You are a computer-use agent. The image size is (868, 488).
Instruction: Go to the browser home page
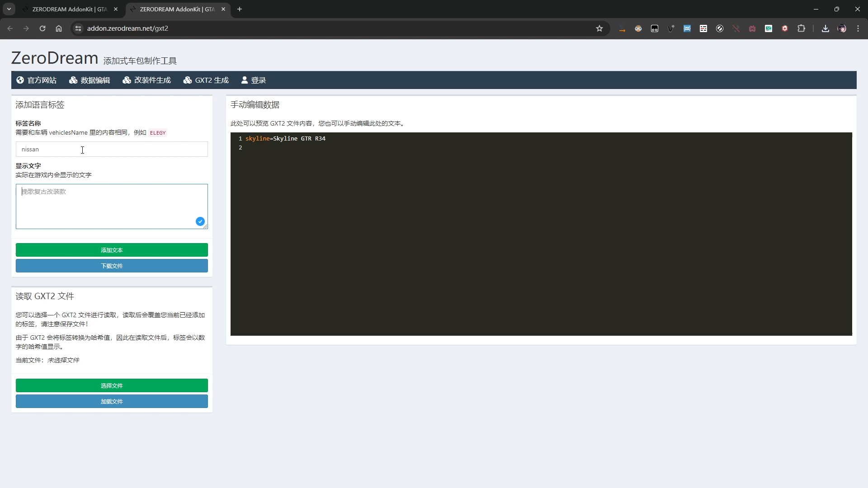pos(59,28)
